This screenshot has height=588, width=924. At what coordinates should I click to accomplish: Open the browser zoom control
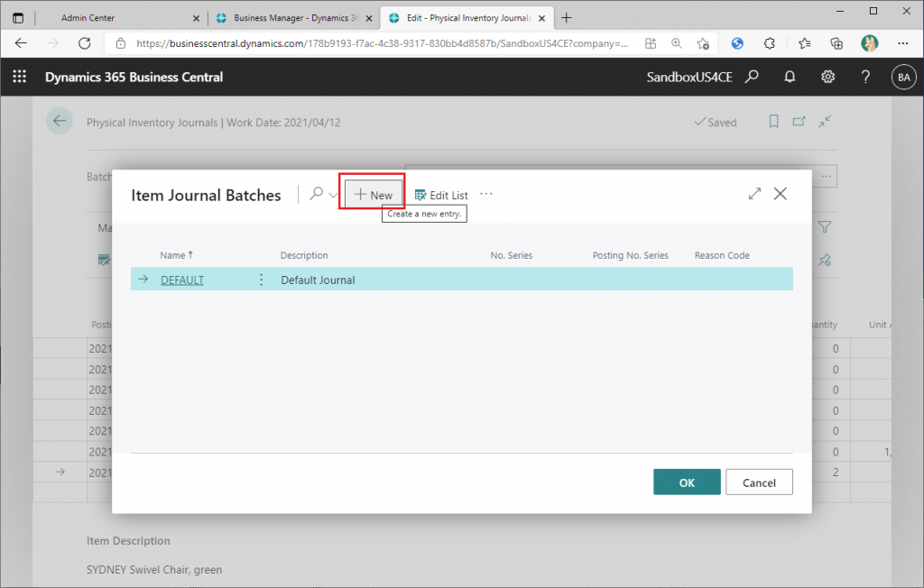677,43
